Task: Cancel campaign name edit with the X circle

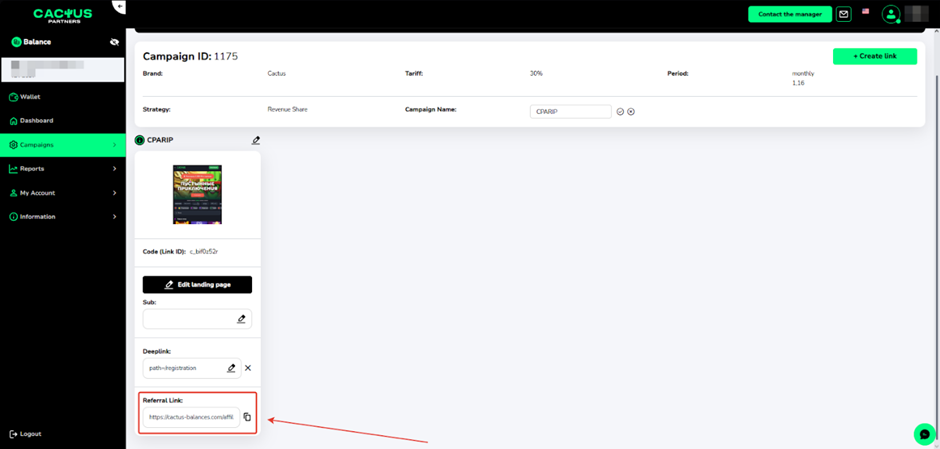Action: point(631,112)
